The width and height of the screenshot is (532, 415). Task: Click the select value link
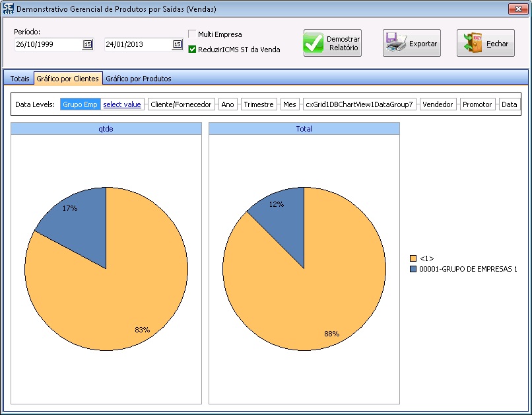click(x=122, y=104)
